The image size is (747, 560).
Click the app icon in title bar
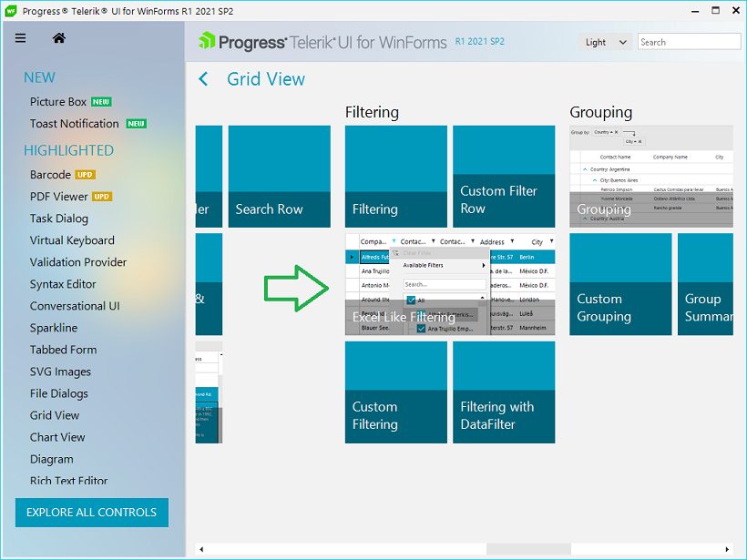click(11, 11)
